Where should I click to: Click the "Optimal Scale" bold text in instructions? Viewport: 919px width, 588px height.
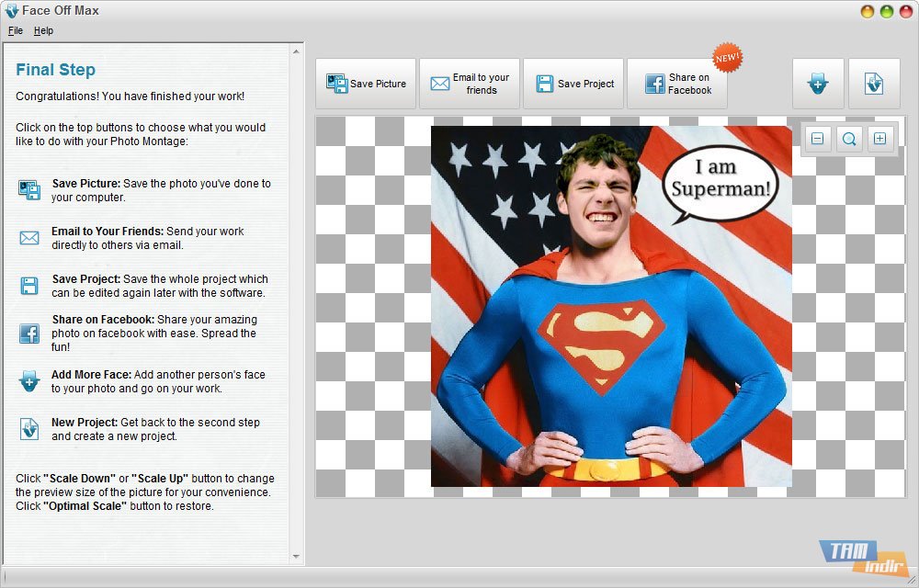click(x=85, y=506)
